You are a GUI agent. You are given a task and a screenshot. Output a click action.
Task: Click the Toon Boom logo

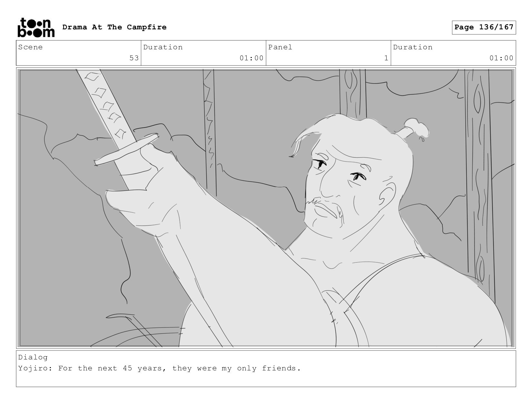coord(36,27)
